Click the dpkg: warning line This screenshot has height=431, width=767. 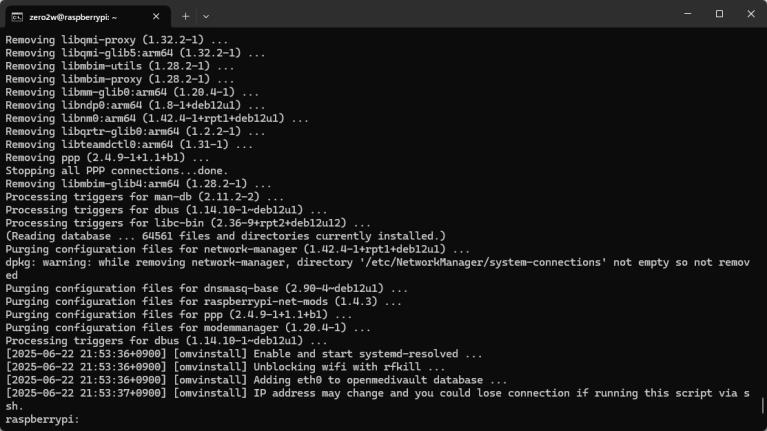pyautogui.click(x=377, y=269)
